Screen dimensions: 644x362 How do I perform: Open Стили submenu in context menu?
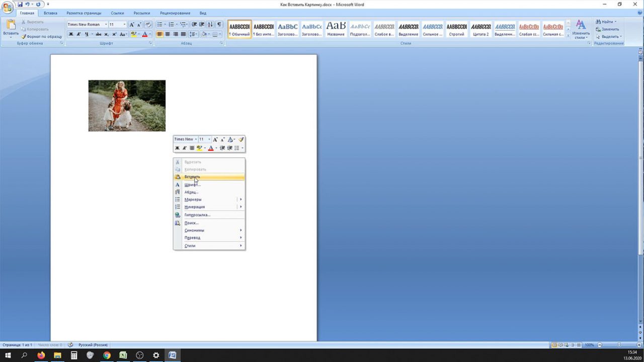point(209,246)
